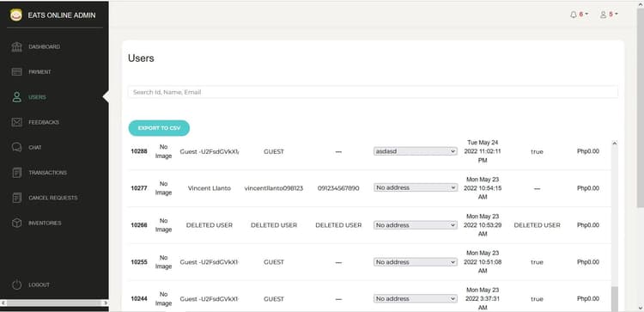The width and height of the screenshot is (644, 312).
Task: Go to Transactions menu item
Action: coord(47,173)
